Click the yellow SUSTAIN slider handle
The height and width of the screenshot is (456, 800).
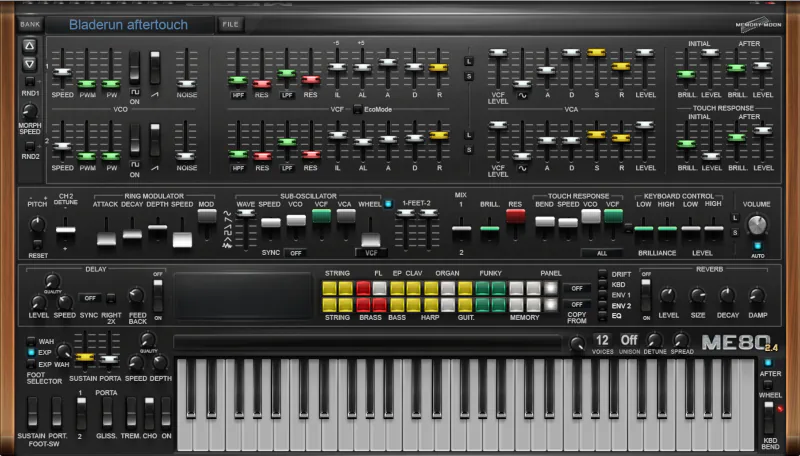(x=85, y=358)
